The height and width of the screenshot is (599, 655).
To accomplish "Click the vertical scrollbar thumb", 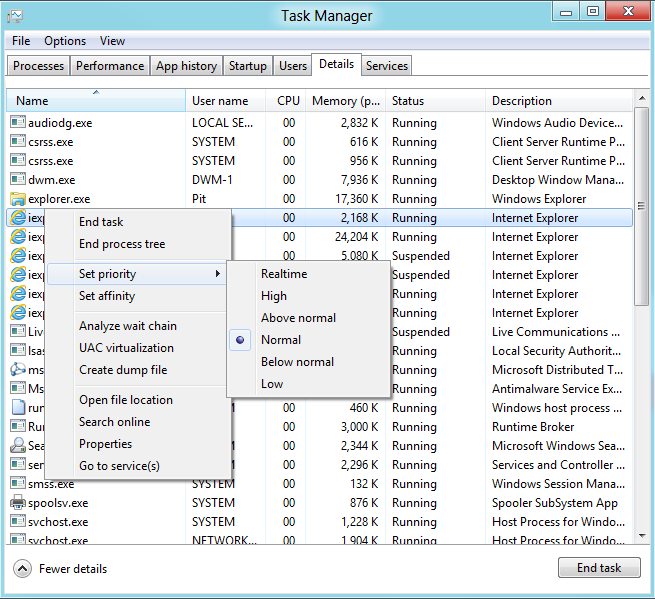I will coord(641,206).
